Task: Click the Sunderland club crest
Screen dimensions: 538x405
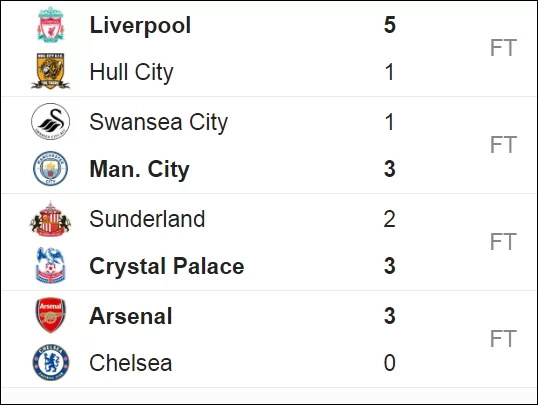Action: (x=50, y=219)
